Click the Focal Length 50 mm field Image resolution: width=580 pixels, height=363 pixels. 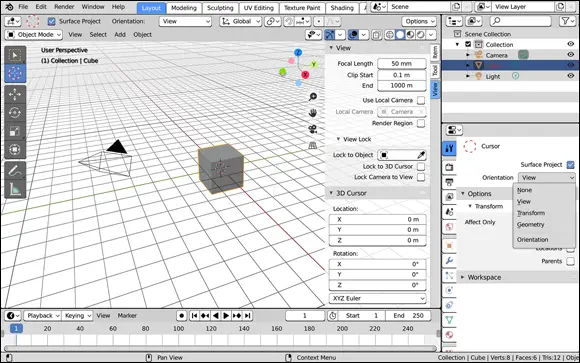coord(402,64)
